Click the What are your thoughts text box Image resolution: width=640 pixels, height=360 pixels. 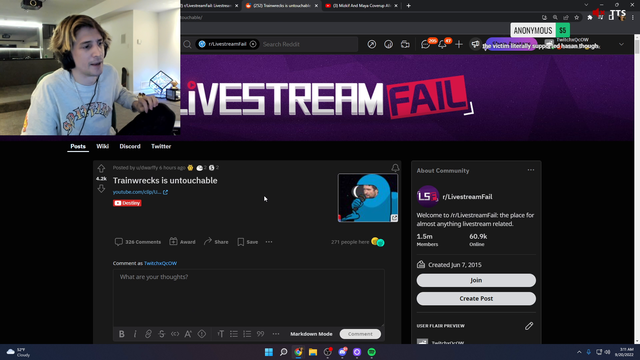[249, 298]
